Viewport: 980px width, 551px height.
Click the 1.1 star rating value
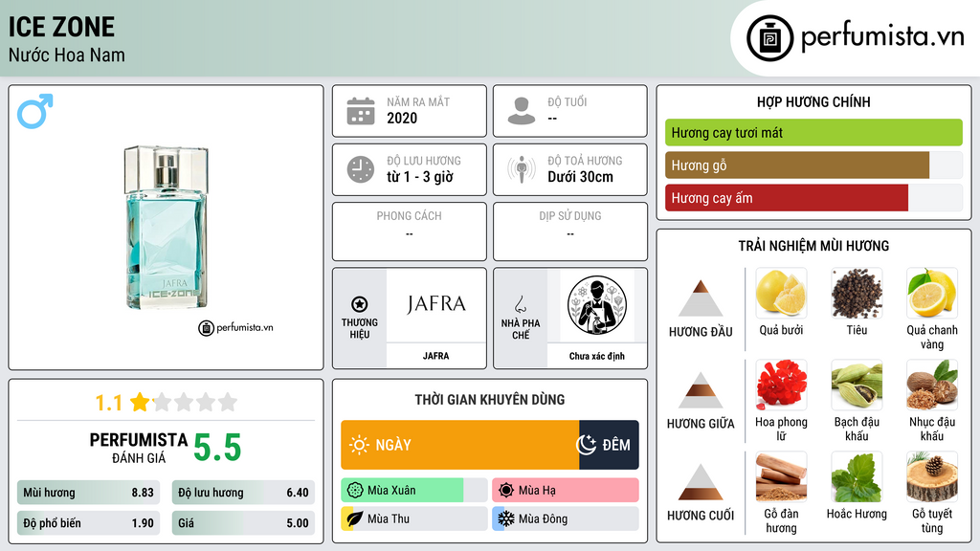coord(109,403)
